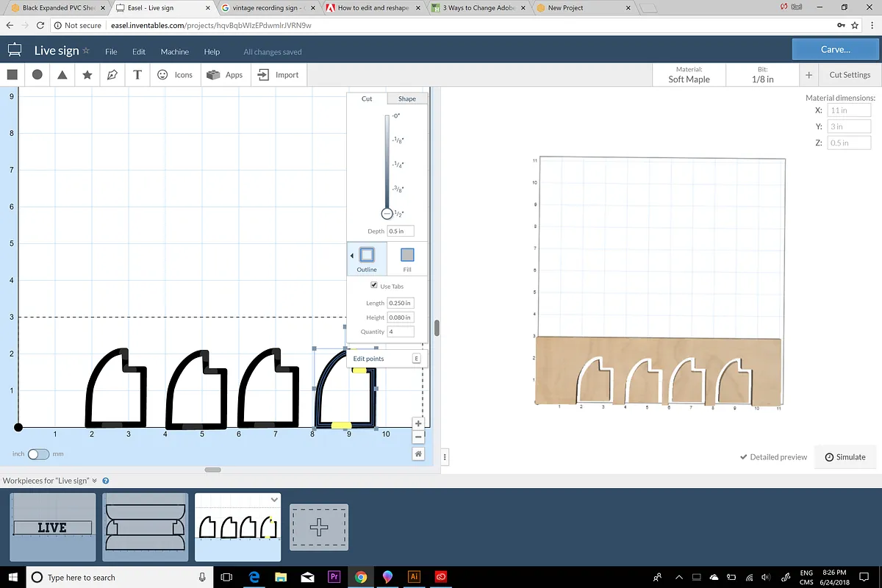Open the 1/8 in bit selector

pos(762,75)
